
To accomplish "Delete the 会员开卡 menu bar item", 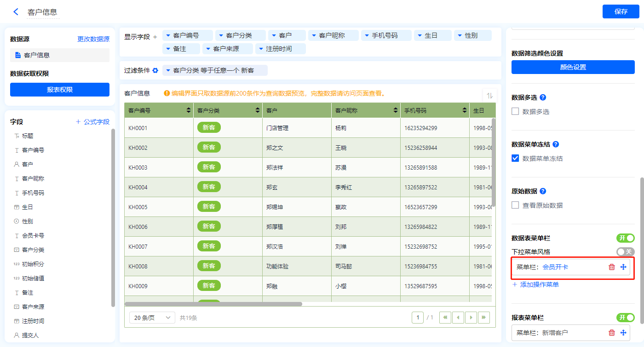I will [x=611, y=267].
